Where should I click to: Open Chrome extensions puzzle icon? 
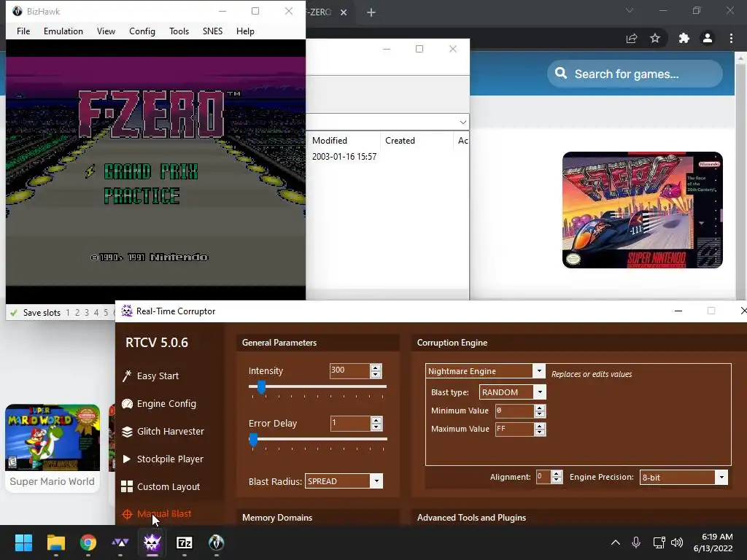tap(684, 38)
